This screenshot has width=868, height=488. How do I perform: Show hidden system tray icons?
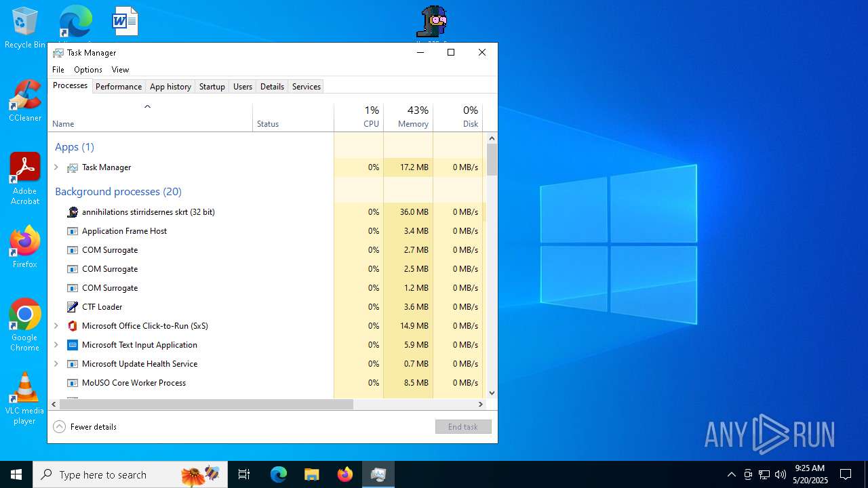coord(731,474)
